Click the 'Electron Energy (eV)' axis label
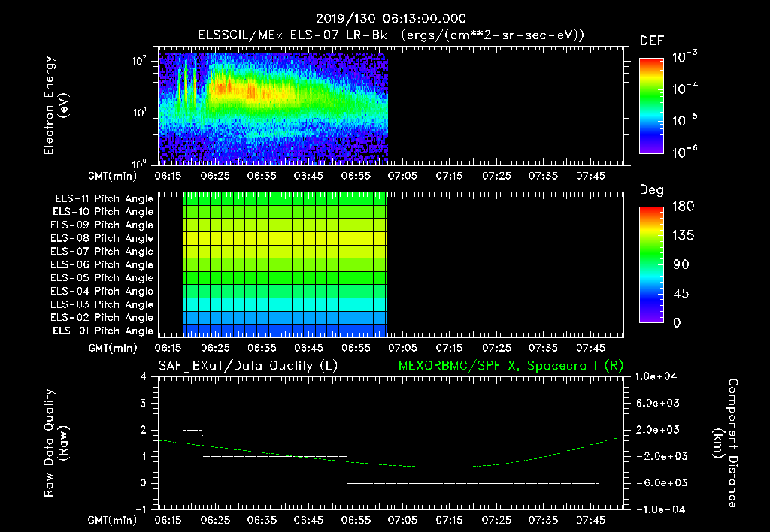 (56, 105)
